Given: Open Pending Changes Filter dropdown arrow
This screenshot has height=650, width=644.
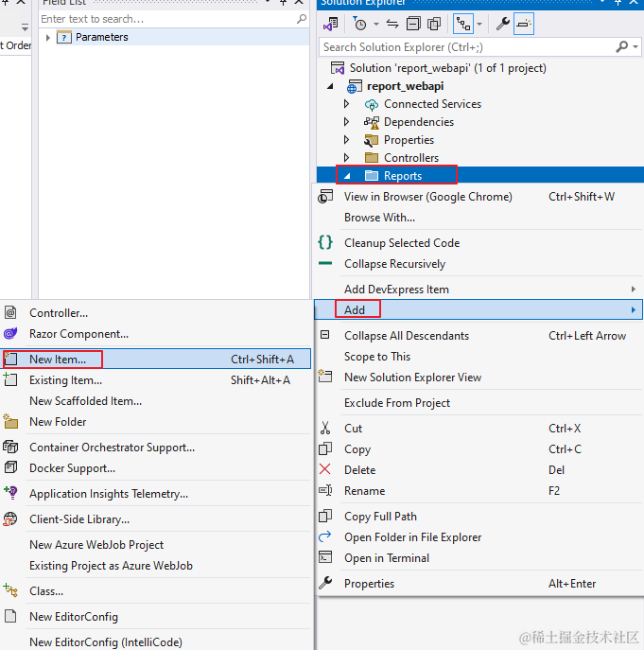Looking at the screenshot, I should point(375,24).
